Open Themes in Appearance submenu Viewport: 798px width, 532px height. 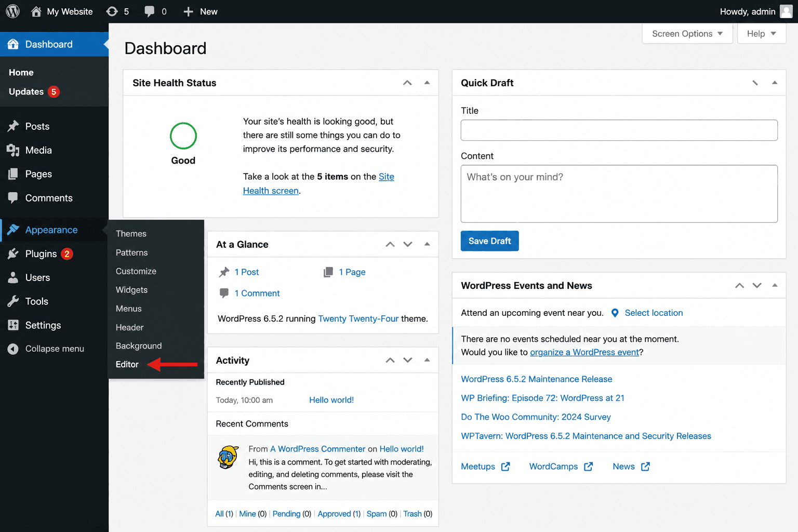point(131,234)
